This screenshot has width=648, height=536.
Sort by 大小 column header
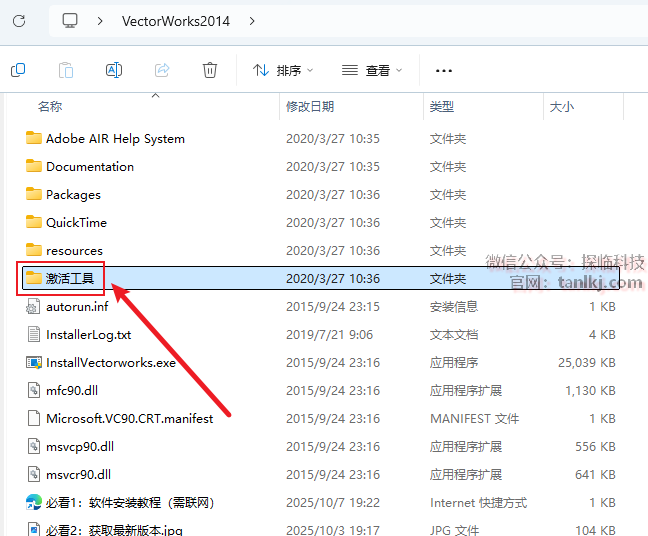point(562,107)
